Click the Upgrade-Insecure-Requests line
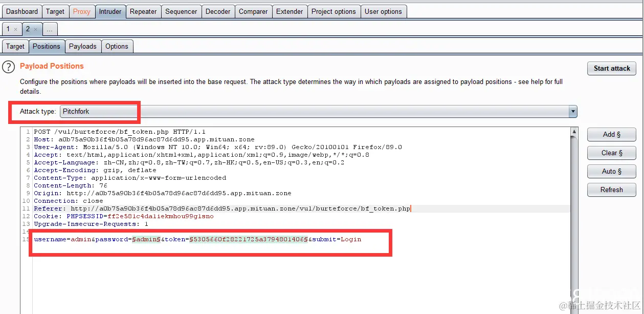Screen dimensions: 644x314 pyautogui.click(x=91, y=224)
